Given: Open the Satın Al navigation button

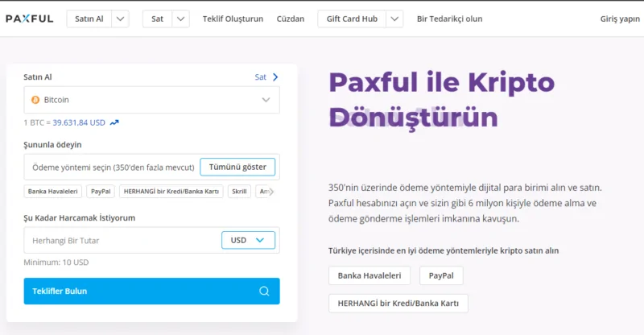Looking at the screenshot, I should pyautogui.click(x=89, y=19).
